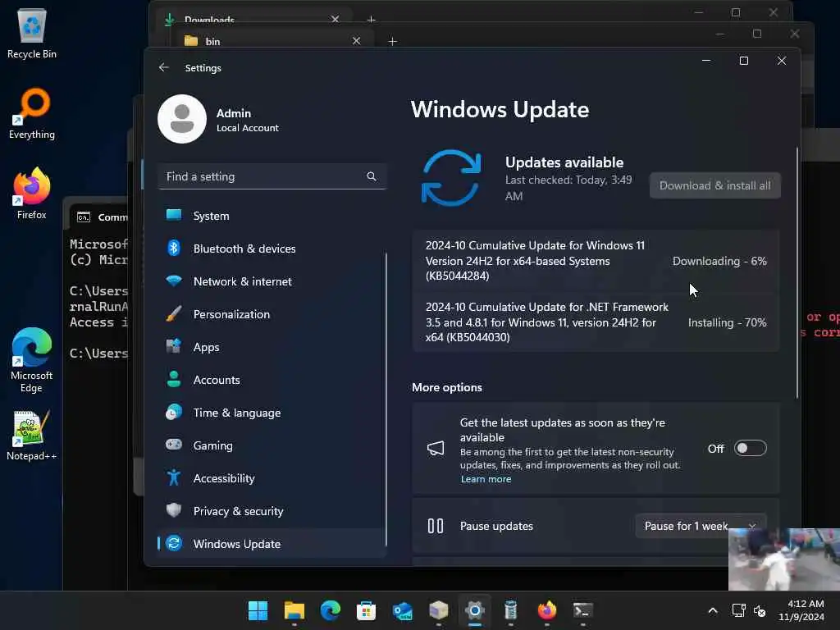Open Privacy & security settings

[271, 510]
